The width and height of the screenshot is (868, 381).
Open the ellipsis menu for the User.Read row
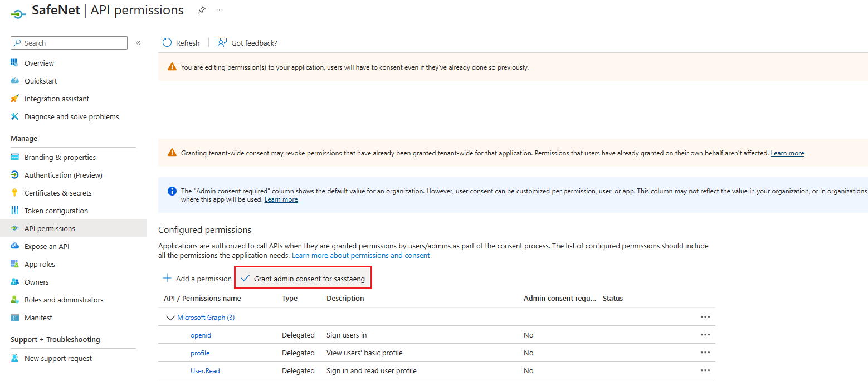(705, 370)
